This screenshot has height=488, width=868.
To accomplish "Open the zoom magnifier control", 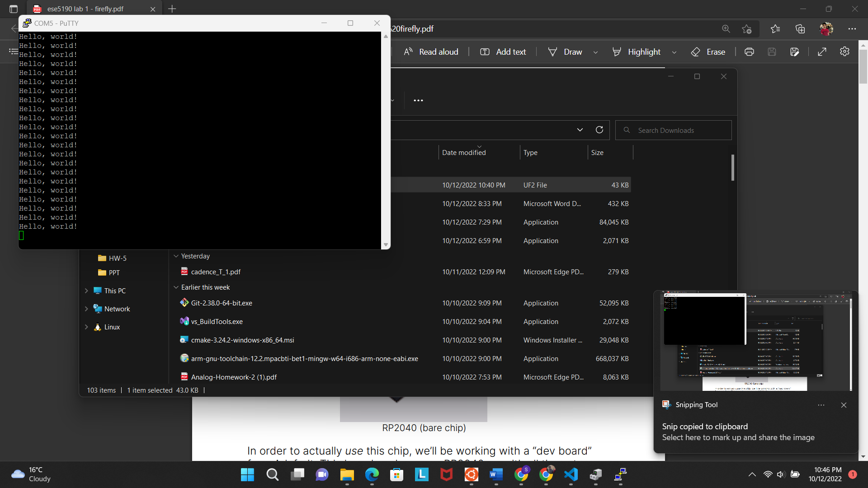I will point(726,28).
